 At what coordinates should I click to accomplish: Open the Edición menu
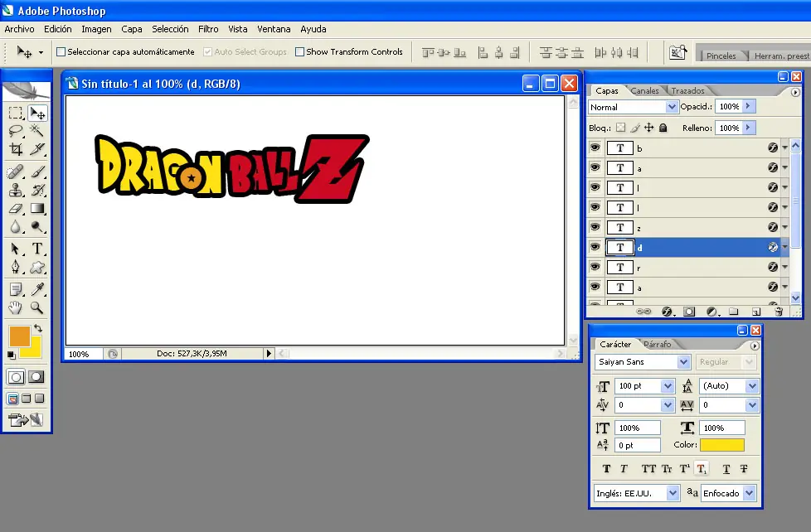point(58,29)
